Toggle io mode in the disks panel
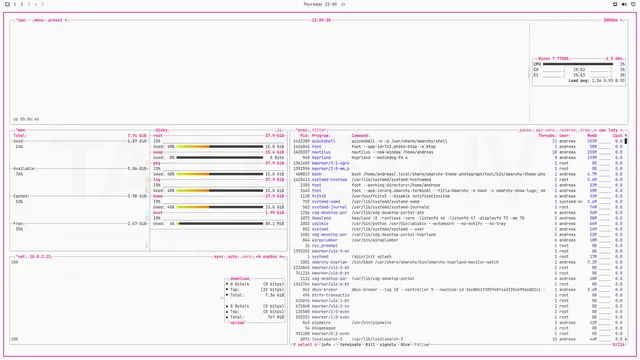Viewport: 640px width, 360px height. coord(280,130)
